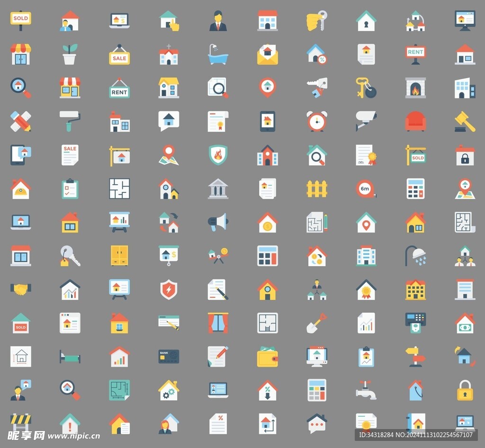
Task: Choose the card terminal dispensing cash icon
Action: 415,323
